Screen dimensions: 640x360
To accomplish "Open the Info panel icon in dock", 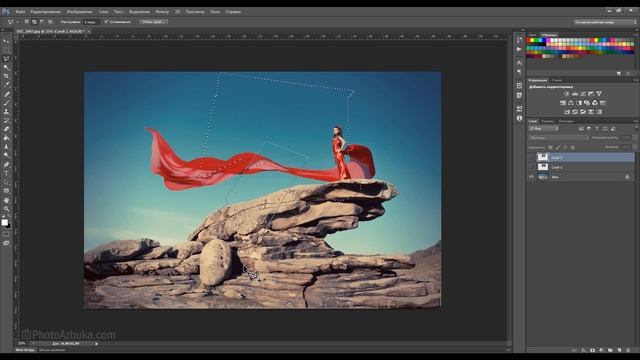I will 519,118.
